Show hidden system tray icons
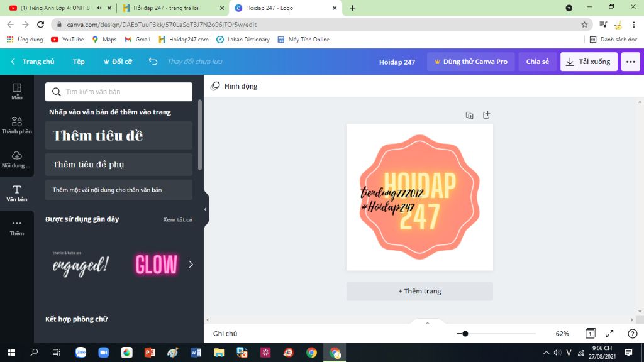 pos(546,353)
